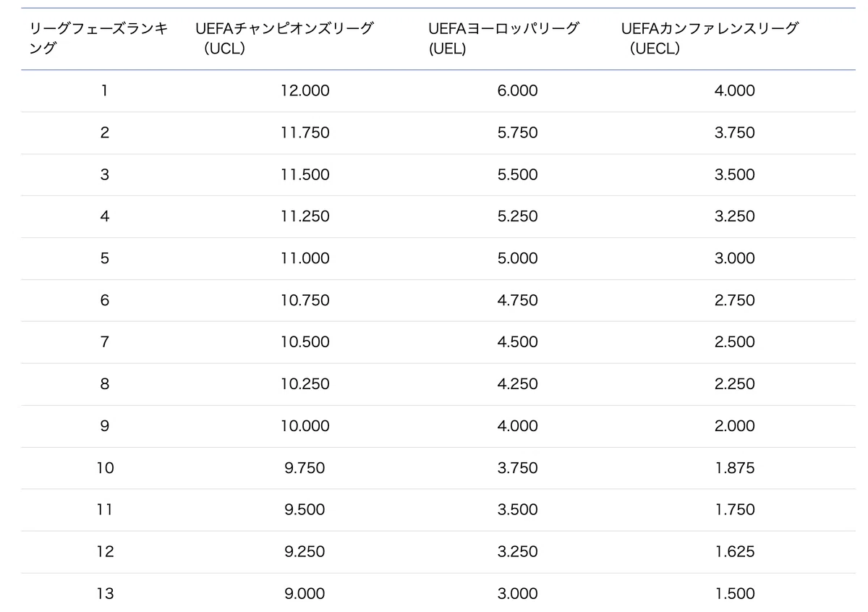
Task: Click the UEL value 3.250
Action: [518, 552]
